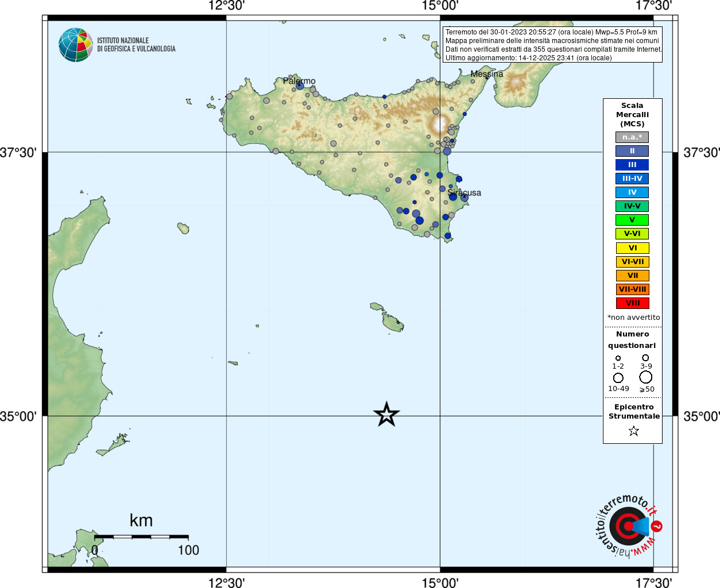Click the epicenter star on the map
The image size is (720, 588).
pyautogui.click(x=386, y=414)
